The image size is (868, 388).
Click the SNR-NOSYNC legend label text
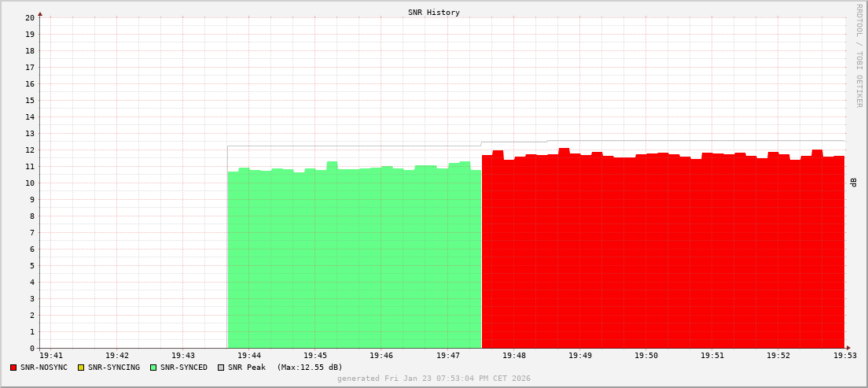click(x=44, y=368)
